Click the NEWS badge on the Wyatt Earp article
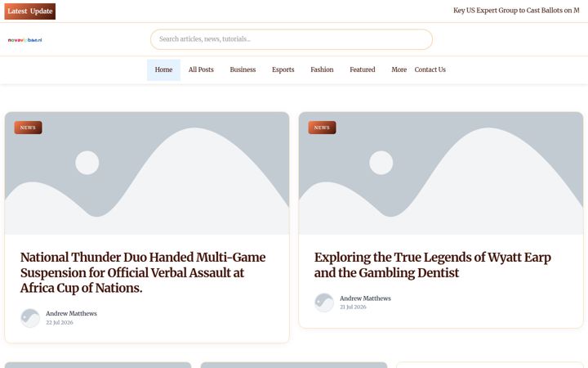 322,128
